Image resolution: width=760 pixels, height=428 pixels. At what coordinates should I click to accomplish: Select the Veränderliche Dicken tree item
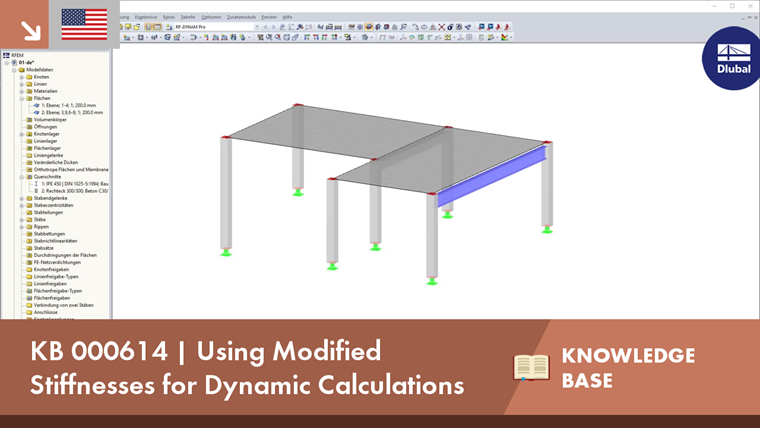(x=56, y=162)
